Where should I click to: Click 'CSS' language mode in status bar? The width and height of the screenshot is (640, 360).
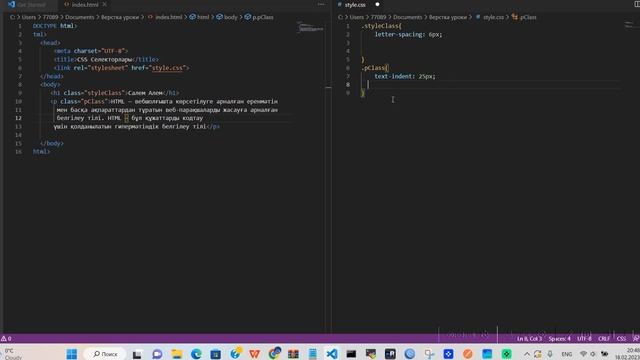[x=621, y=339]
